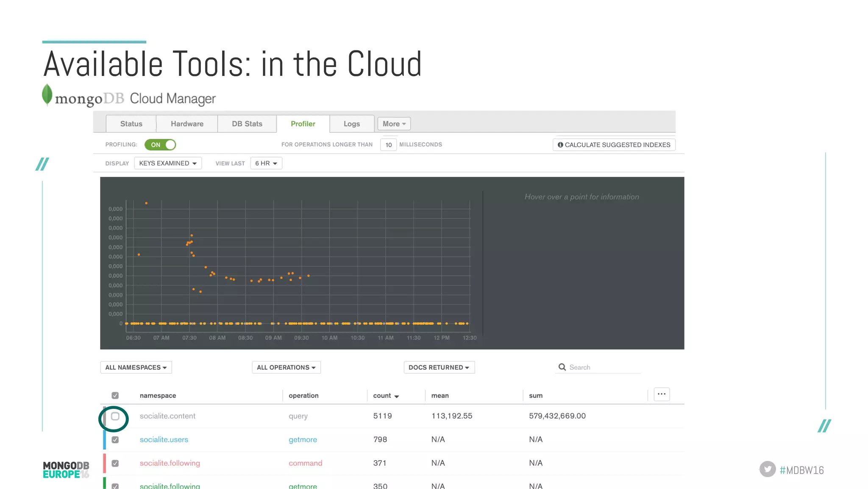Click the 371 count value

[x=380, y=463]
